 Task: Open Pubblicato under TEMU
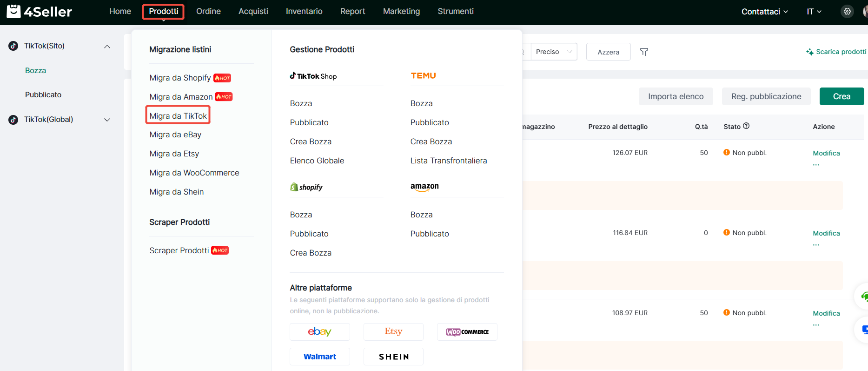coord(430,122)
